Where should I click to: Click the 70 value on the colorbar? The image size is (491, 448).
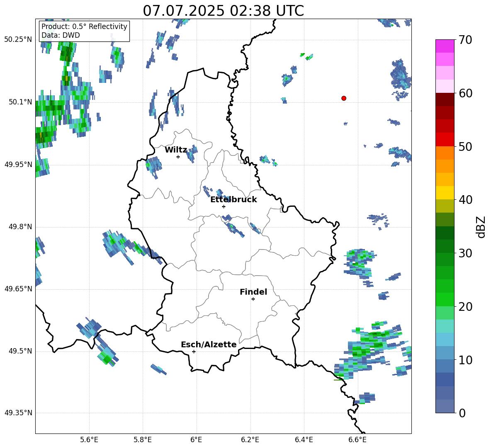point(465,40)
